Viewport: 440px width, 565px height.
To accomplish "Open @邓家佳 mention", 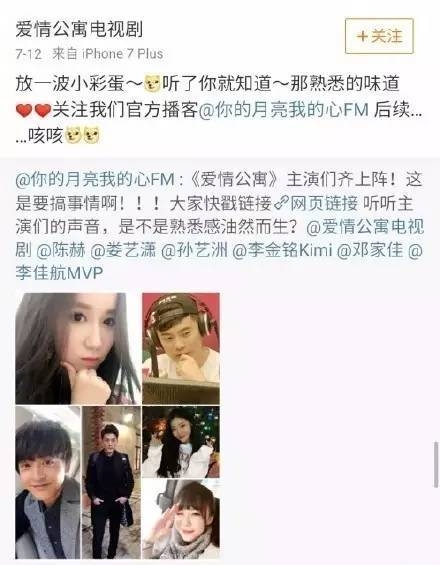I will (x=370, y=250).
